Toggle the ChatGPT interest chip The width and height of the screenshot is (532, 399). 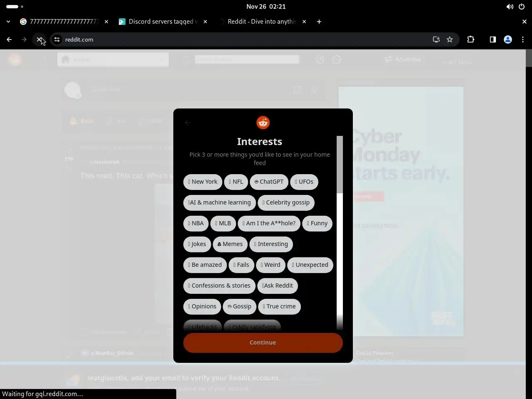[269, 182]
